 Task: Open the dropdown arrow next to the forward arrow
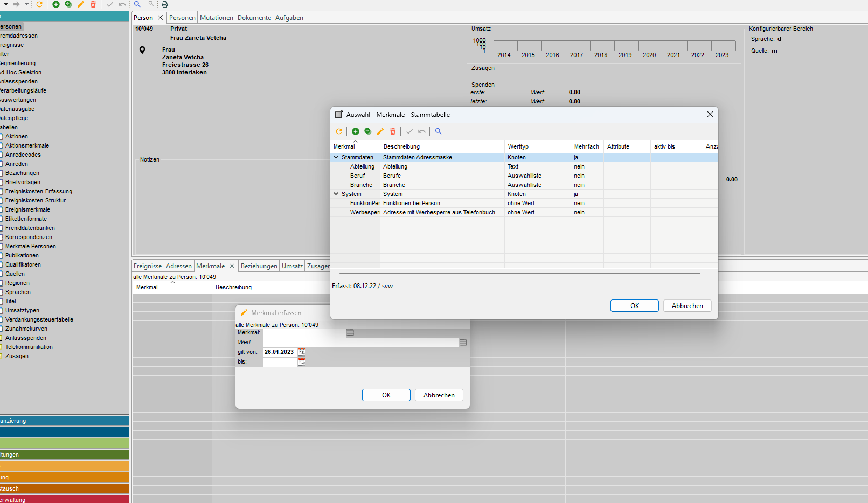26,4
